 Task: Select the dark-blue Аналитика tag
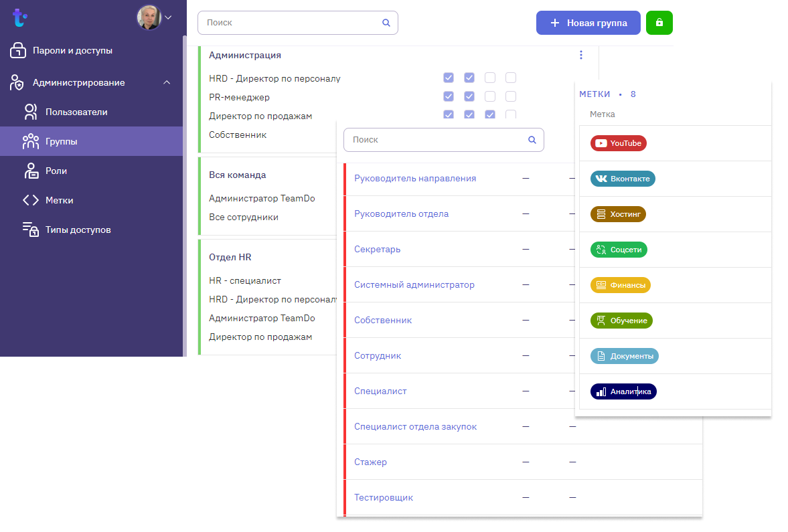coord(623,391)
